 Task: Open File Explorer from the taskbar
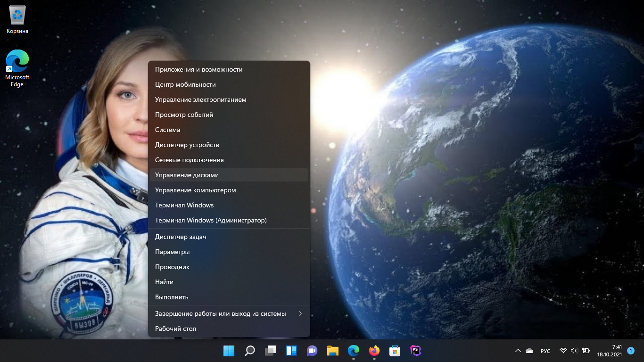[x=332, y=351]
